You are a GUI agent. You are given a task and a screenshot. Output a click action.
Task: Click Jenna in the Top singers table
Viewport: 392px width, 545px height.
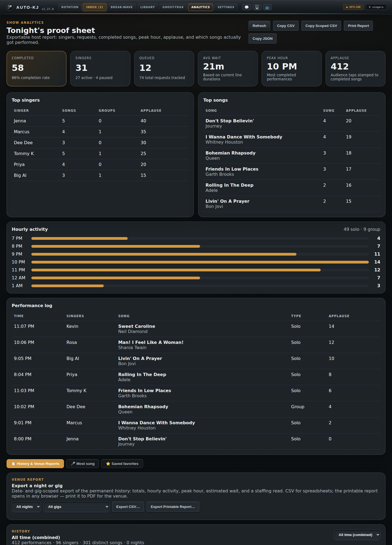click(20, 121)
